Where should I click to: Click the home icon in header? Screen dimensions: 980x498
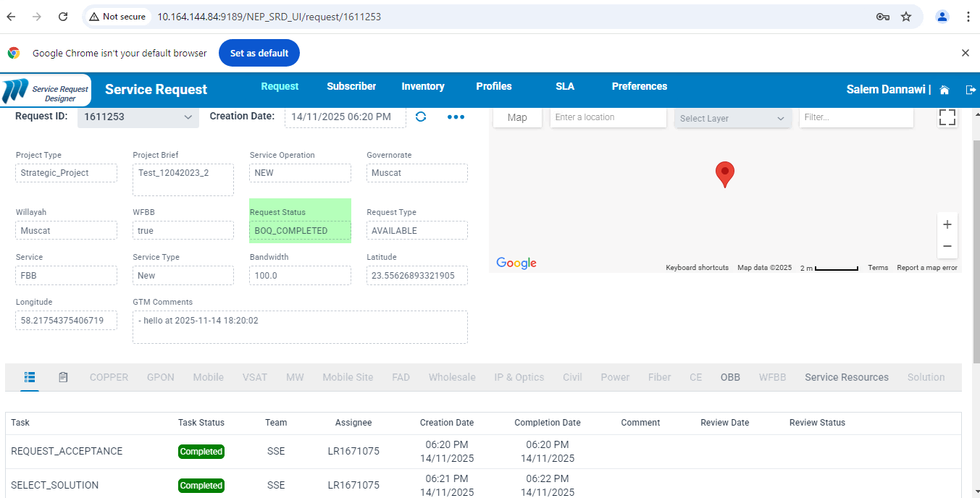pos(945,90)
